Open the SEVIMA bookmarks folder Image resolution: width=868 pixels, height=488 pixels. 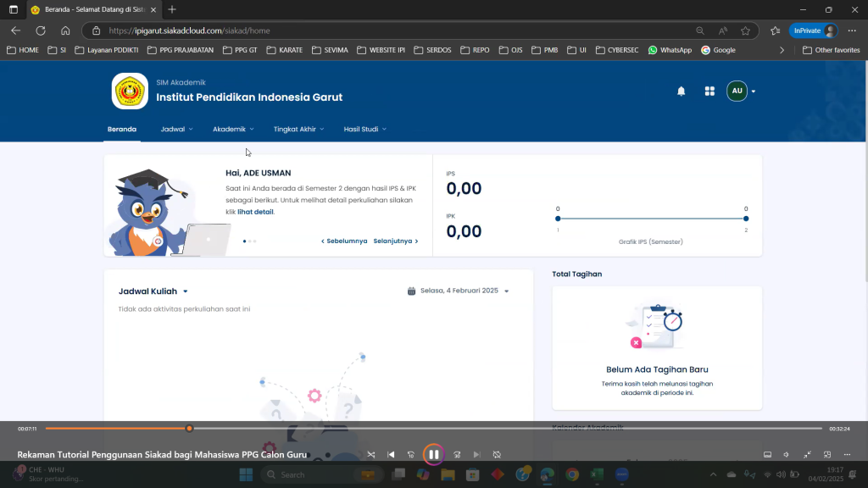pyautogui.click(x=330, y=50)
